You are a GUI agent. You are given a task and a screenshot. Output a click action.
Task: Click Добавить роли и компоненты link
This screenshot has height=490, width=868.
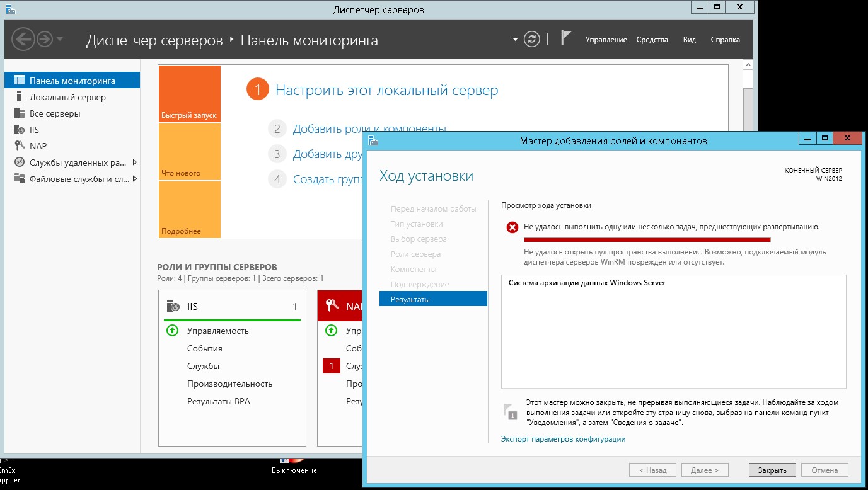pos(369,129)
